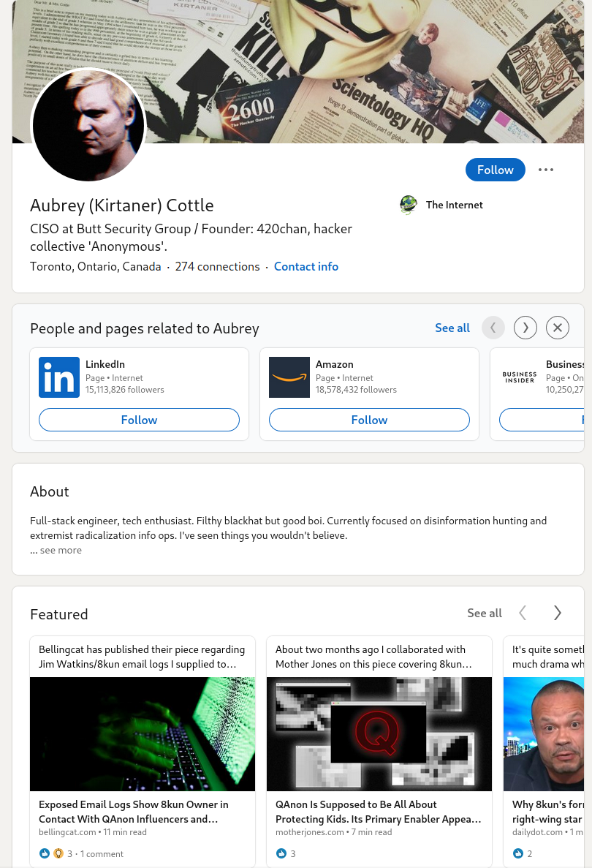
Task: Show next related pages with right chevron
Action: pyautogui.click(x=525, y=328)
